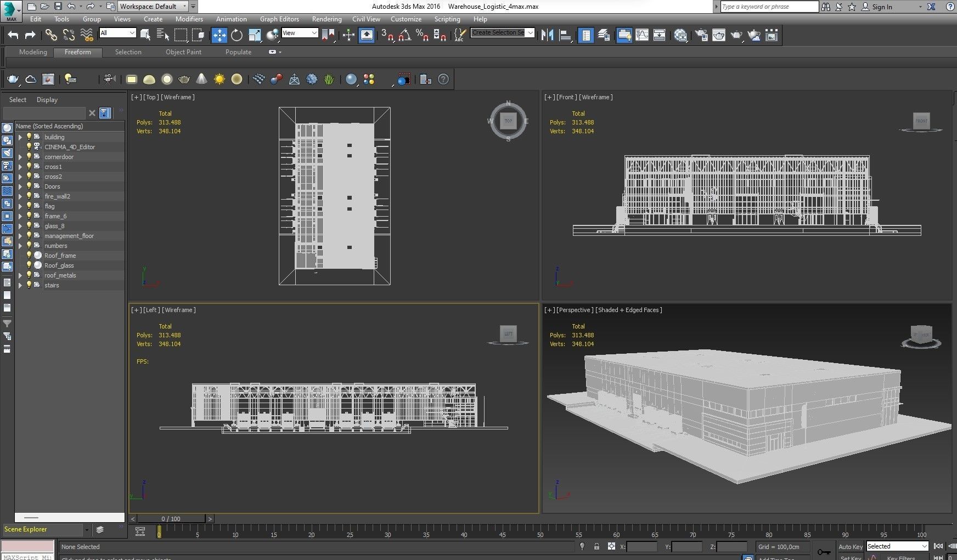
Task: Activate the Select and Link tool
Action: coord(51,35)
